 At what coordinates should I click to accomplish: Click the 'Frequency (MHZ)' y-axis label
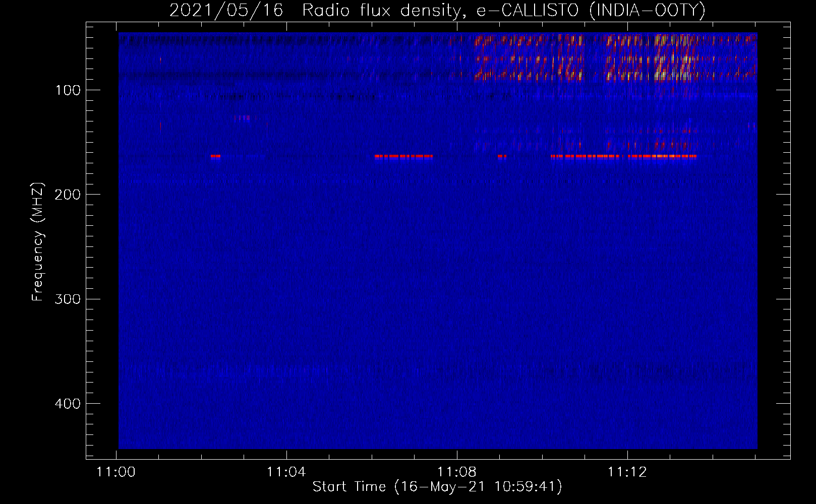(x=38, y=241)
